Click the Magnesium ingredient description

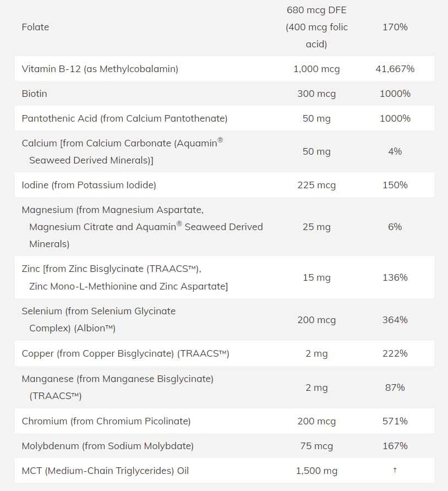[x=142, y=226]
